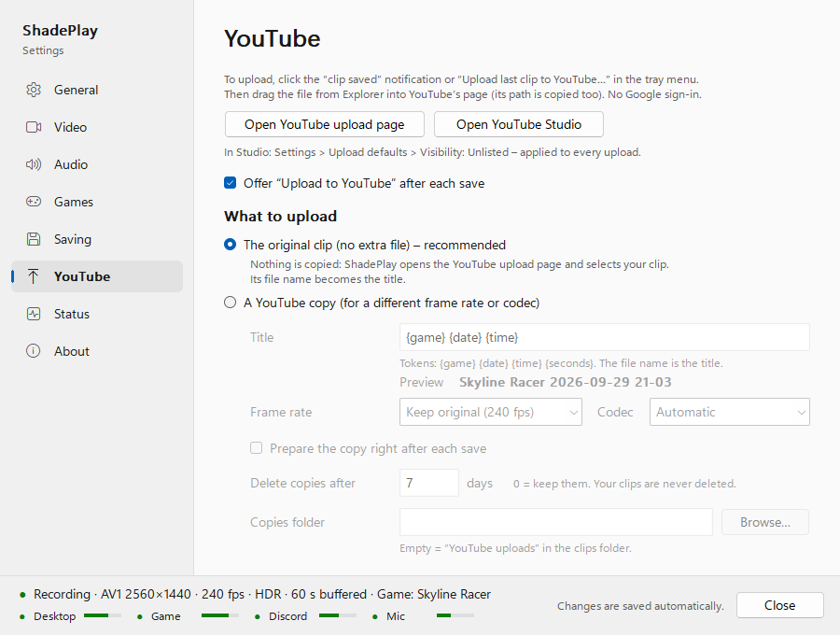Viewport: 840px width, 635px height.
Task: Click the Copies folder path field
Action: 556,522
